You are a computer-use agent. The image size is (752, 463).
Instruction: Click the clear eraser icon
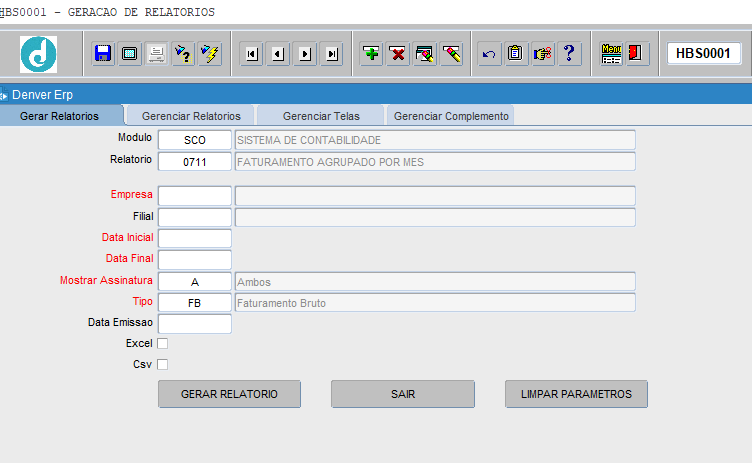coord(452,53)
